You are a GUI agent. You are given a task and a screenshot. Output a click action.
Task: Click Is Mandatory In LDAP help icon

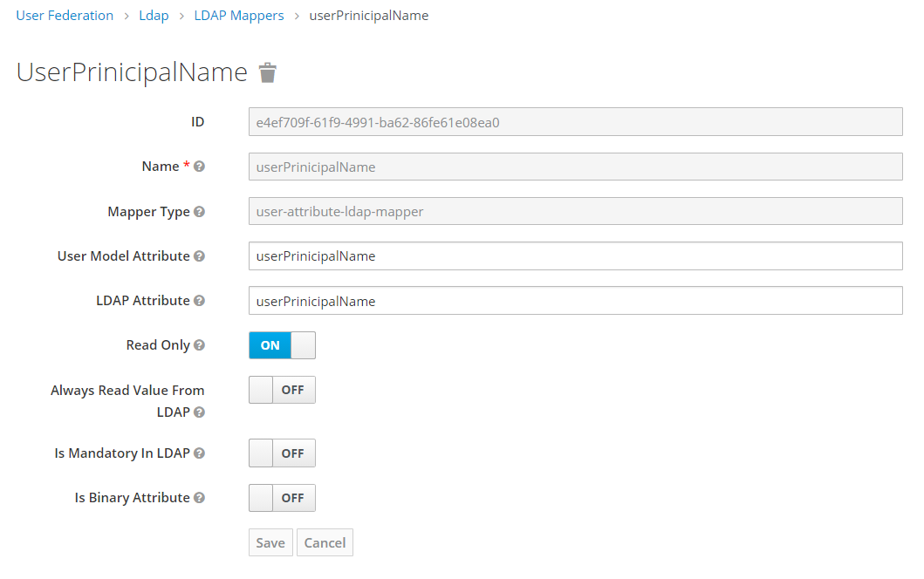click(200, 453)
